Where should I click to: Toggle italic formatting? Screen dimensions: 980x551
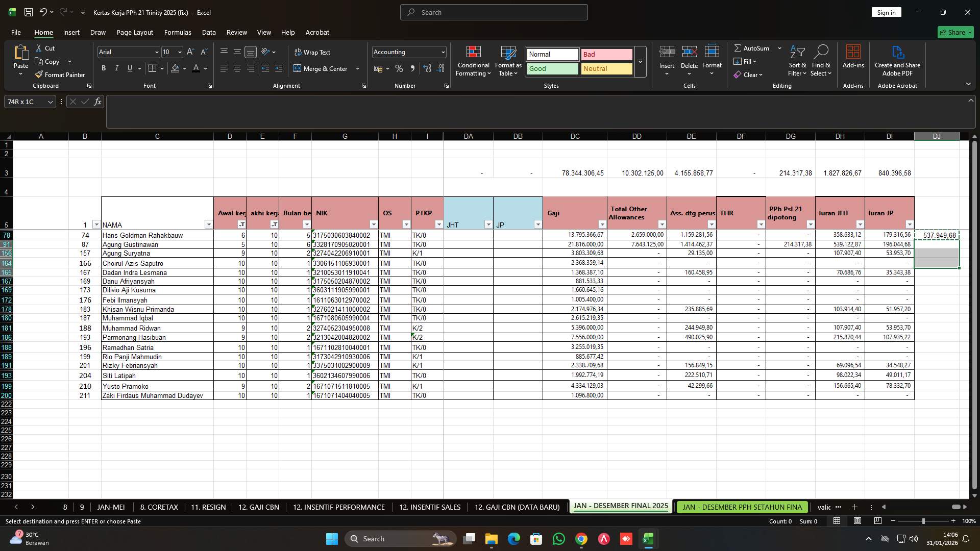[116, 68]
